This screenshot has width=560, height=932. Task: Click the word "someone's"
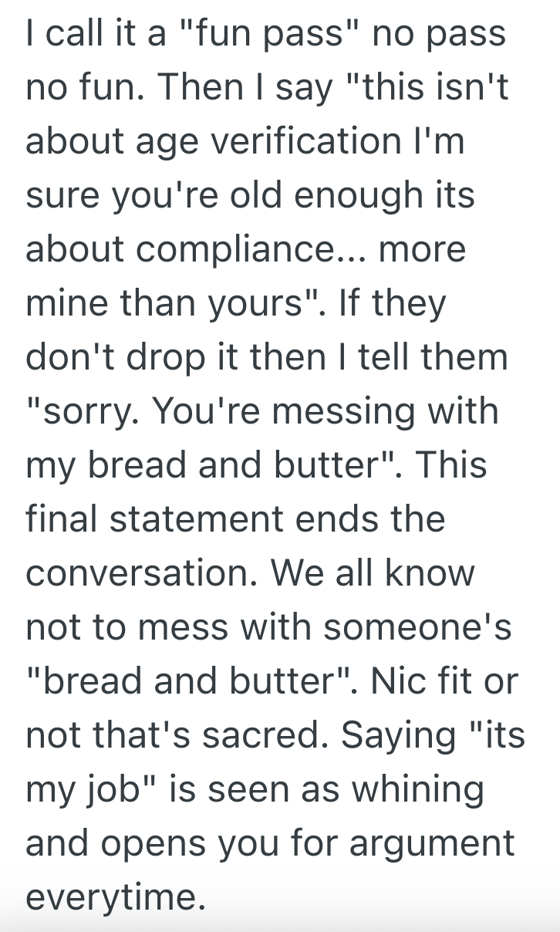[x=417, y=628]
